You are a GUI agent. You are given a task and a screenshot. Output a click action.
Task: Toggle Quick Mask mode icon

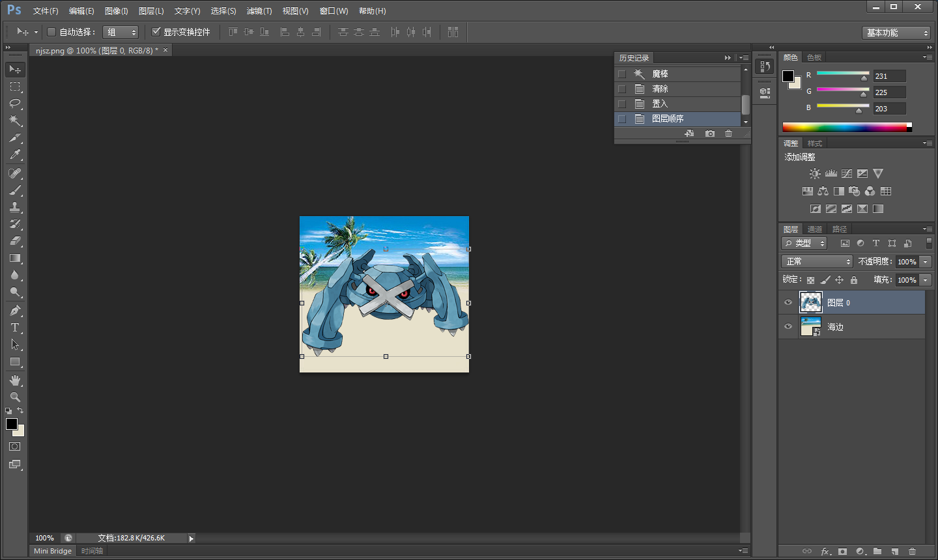tap(15, 447)
